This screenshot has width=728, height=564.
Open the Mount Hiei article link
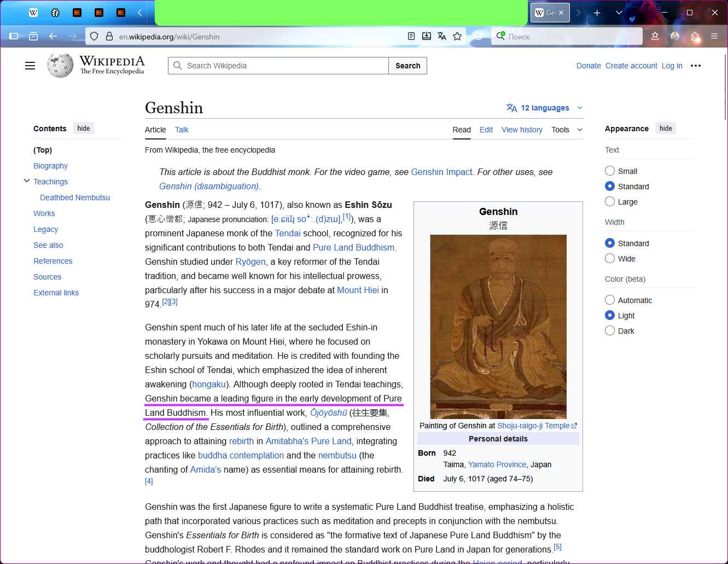[x=358, y=290]
